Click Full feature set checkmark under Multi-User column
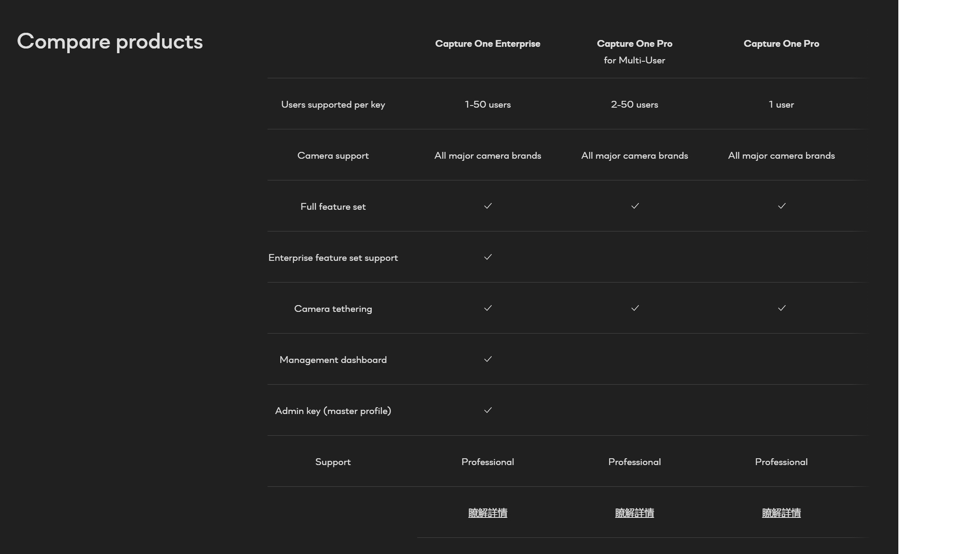The height and width of the screenshot is (554, 980). (x=635, y=206)
